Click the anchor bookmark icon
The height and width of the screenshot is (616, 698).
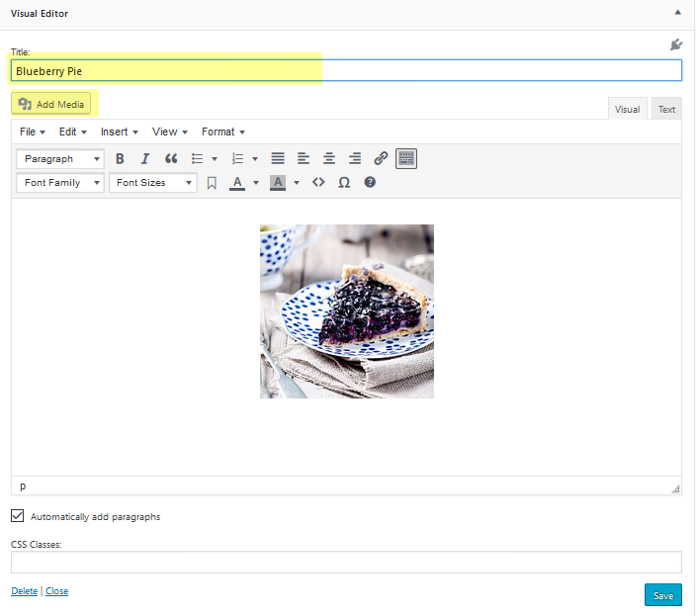point(212,183)
